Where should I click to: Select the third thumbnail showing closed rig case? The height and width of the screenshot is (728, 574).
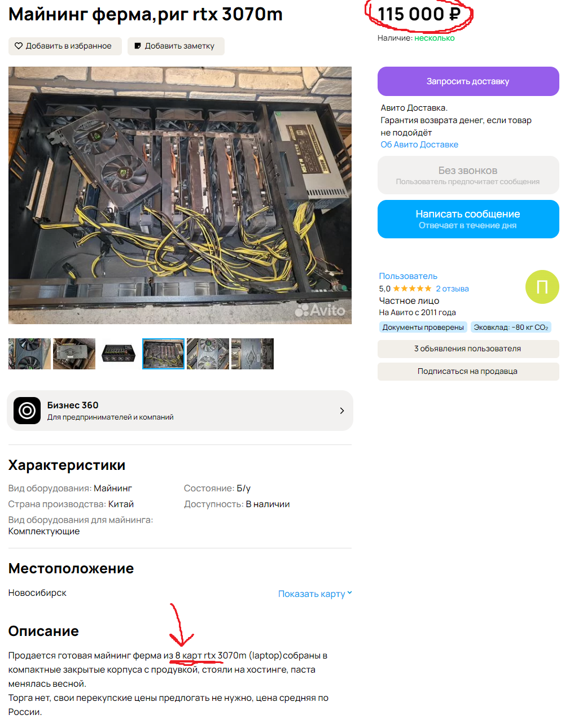coord(119,354)
